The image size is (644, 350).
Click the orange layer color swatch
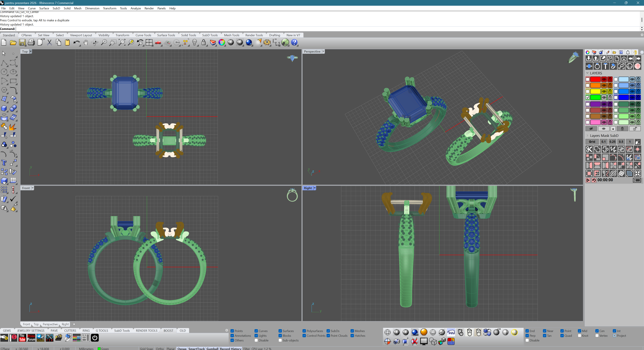click(x=595, y=85)
